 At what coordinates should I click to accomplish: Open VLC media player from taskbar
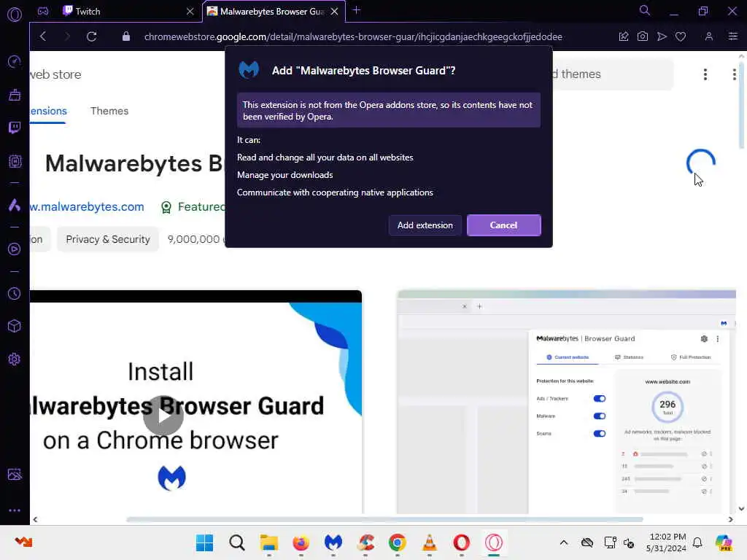click(x=429, y=542)
